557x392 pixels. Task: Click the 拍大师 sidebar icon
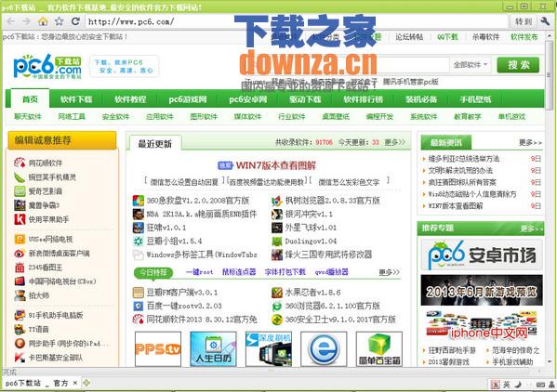point(20,295)
